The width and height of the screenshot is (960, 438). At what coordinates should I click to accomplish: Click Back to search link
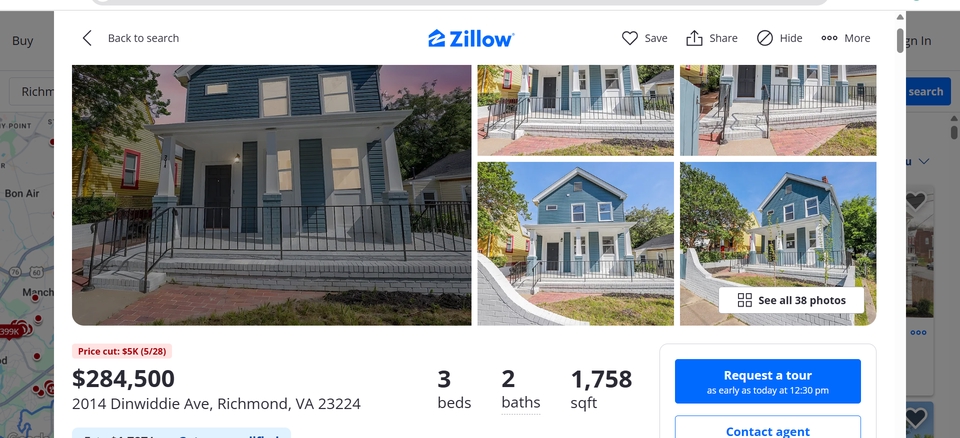tap(143, 38)
